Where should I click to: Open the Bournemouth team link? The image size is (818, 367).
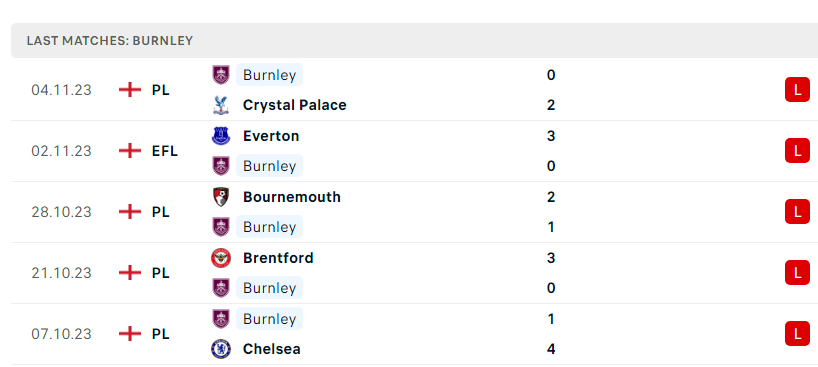292,197
